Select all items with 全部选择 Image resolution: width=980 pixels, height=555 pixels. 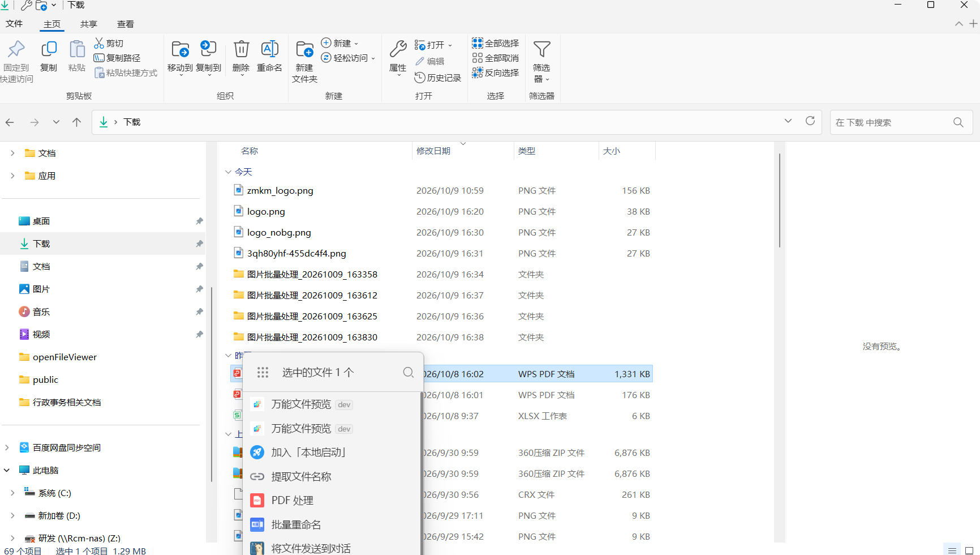(496, 43)
